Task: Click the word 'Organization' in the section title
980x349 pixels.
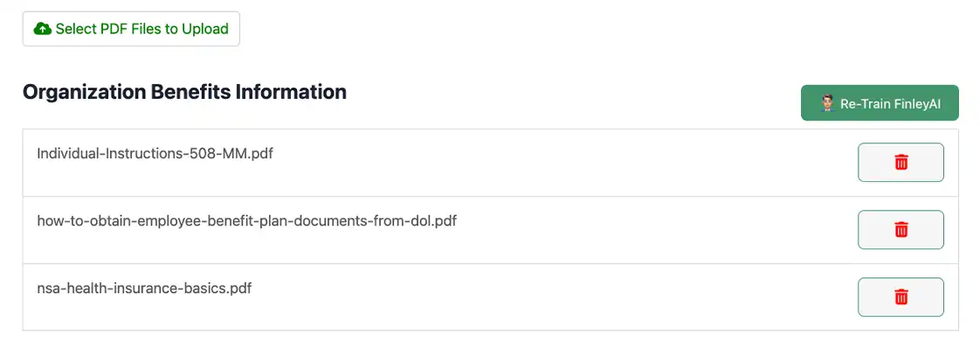Action: 85,92
